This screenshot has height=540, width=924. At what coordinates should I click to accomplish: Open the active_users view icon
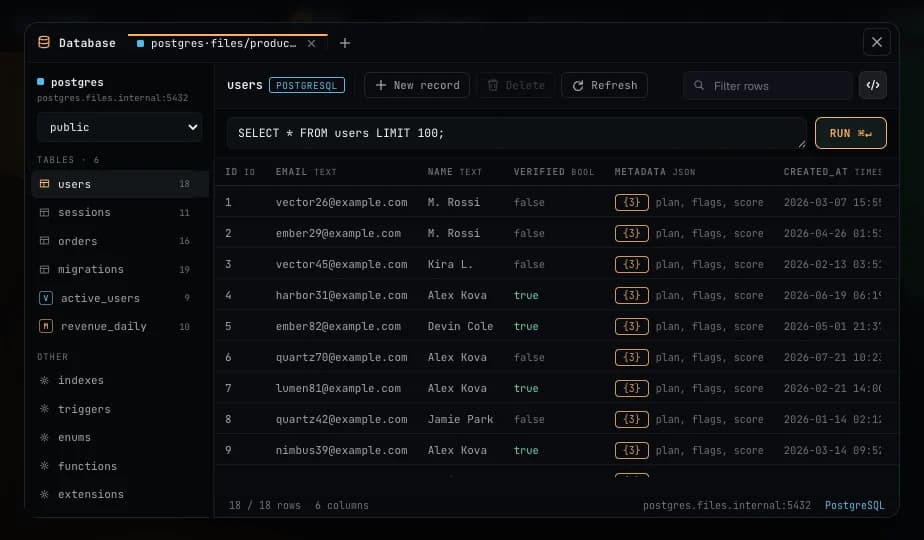tap(46, 298)
